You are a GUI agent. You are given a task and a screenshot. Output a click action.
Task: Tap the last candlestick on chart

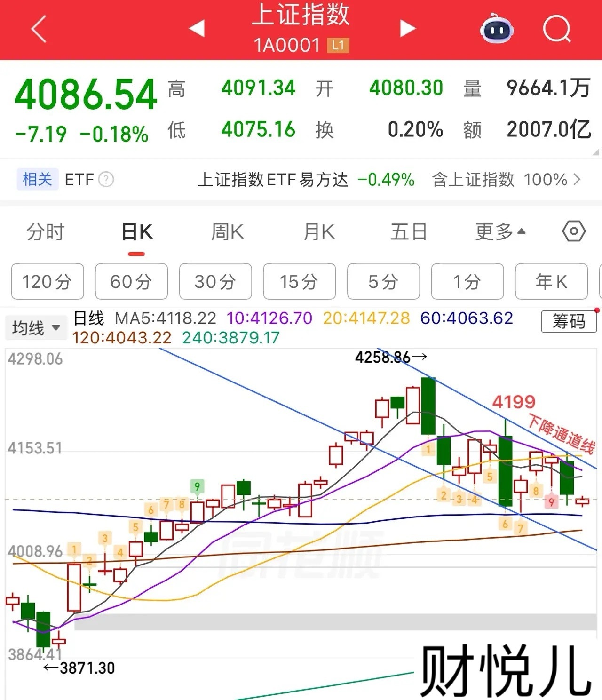pyautogui.click(x=582, y=501)
